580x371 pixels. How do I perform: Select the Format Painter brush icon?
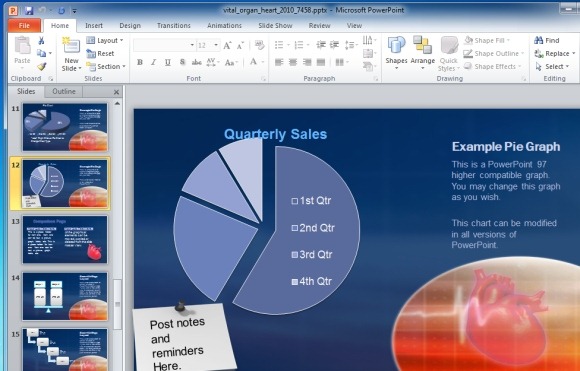coord(41,66)
